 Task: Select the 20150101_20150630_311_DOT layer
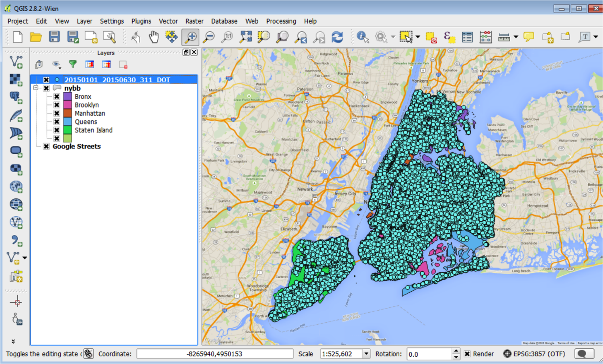coord(117,80)
